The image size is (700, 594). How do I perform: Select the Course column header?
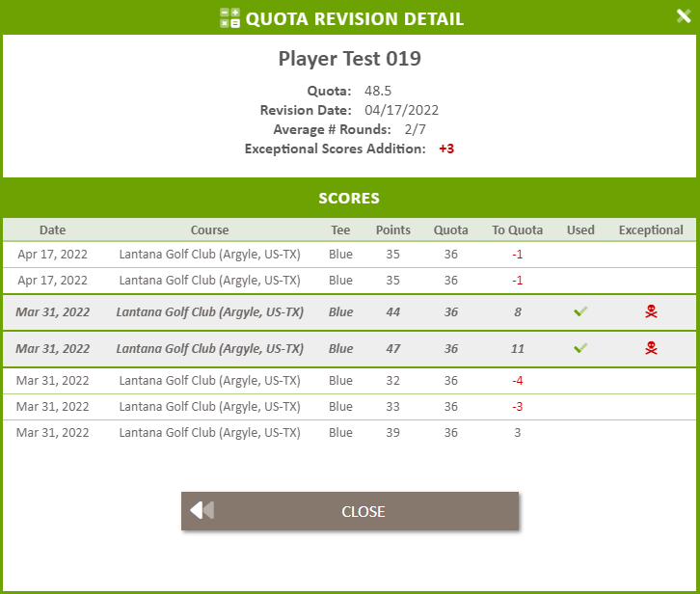209,230
